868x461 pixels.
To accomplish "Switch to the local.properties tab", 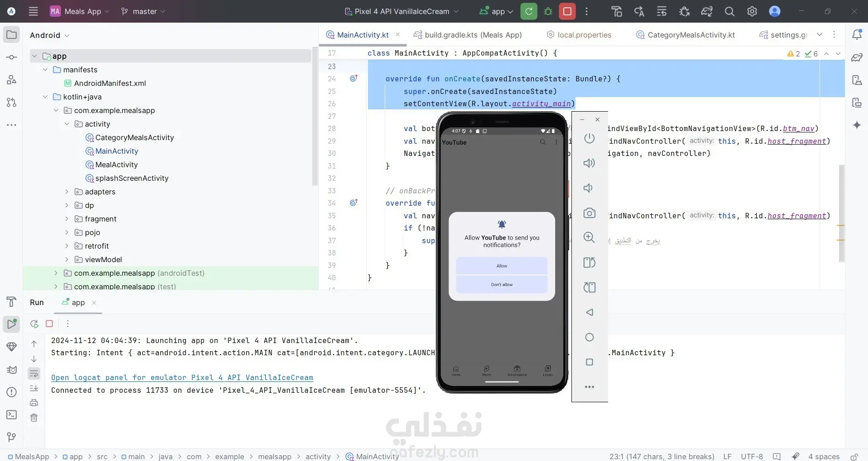I will (579, 35).
